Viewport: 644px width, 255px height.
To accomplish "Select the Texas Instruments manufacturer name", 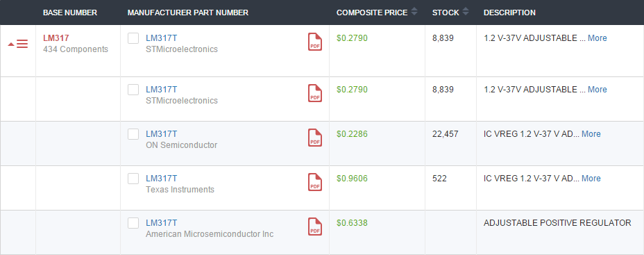I will click(x=180, y=190).
